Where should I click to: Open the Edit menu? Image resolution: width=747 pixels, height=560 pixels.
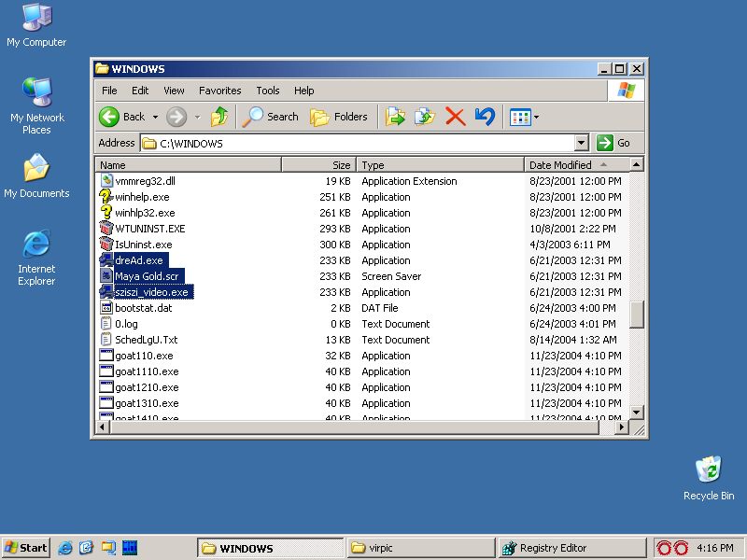tap(140, 91)
